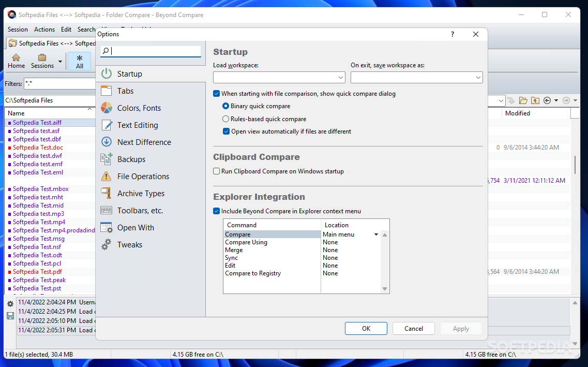Open the Search menu
This screenshot has width=588, height=367.
pos(86,30)
